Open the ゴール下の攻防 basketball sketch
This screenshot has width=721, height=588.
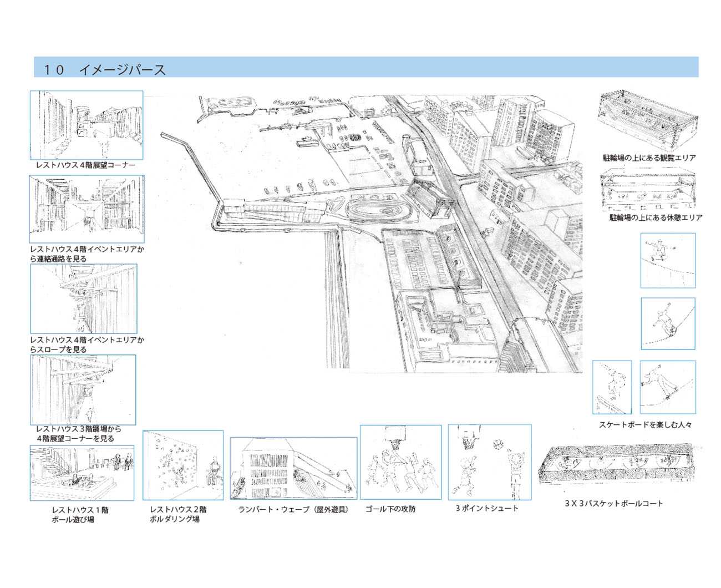[400, 462]
